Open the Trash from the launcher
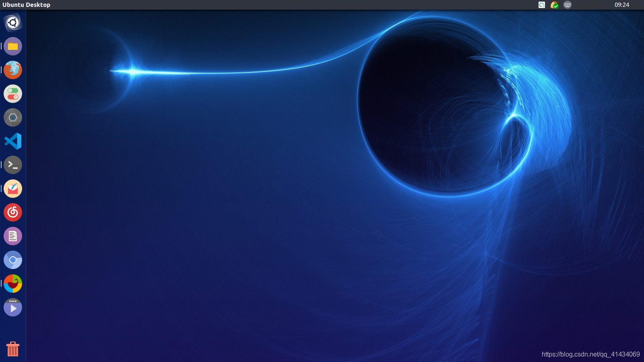The image size is (644, 362). [12, 349]
